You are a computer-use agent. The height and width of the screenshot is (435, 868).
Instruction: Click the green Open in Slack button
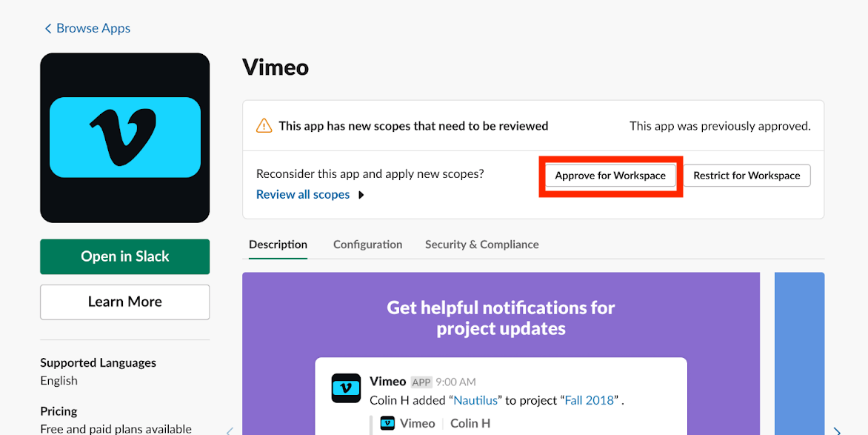124,256
